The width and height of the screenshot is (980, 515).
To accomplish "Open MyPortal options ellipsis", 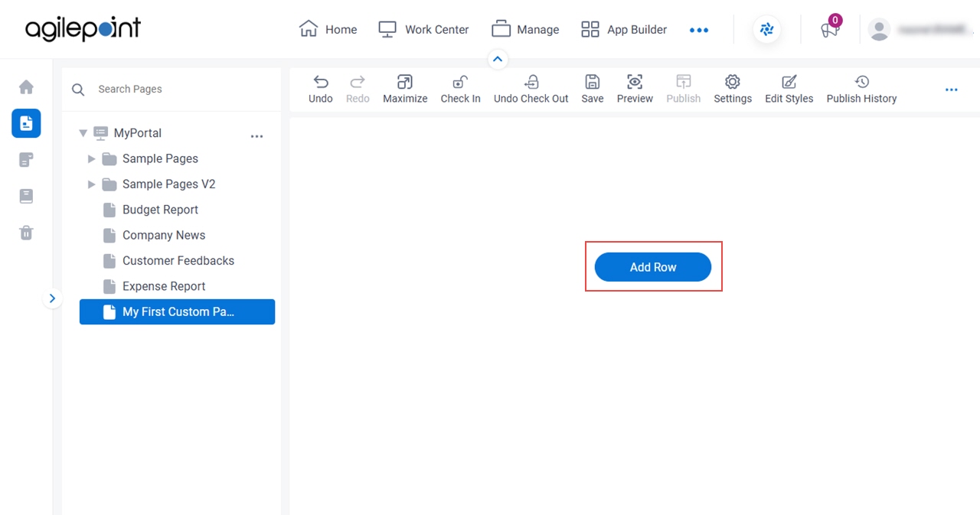I will coord(257,136).
